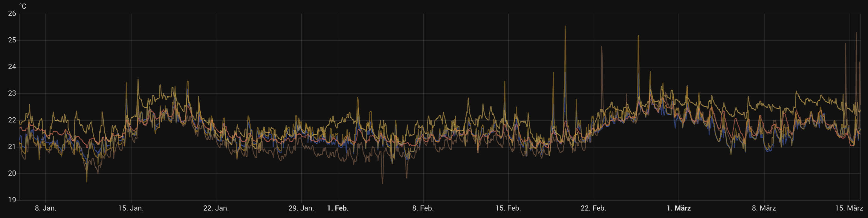Click the 22 y-axis tick label
The width and height of the screenshot is (868, 218).
(x=12, y=120)
